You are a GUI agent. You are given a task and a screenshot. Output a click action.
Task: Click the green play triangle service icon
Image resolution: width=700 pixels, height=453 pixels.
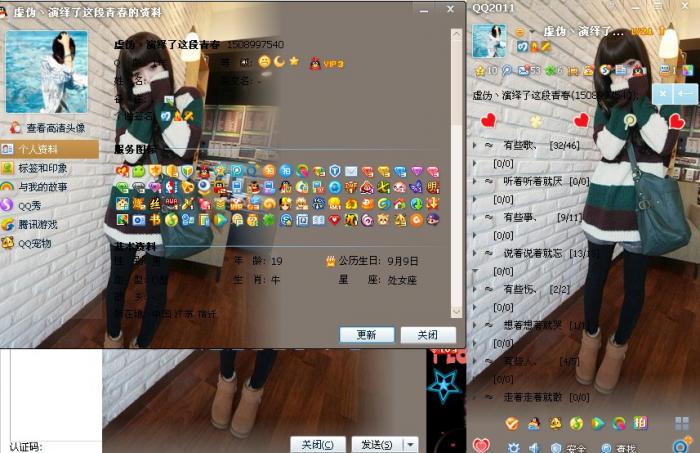221,220
